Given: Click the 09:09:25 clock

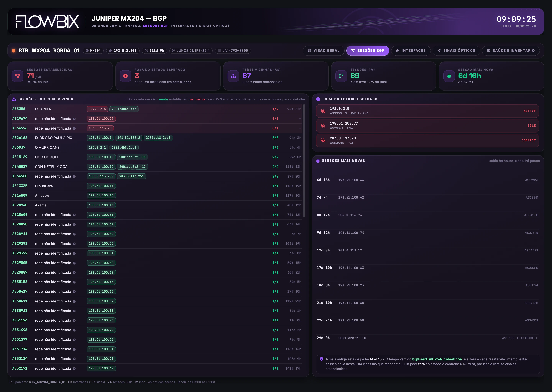Looking at the screenshot, I should (x=516, y=19).
